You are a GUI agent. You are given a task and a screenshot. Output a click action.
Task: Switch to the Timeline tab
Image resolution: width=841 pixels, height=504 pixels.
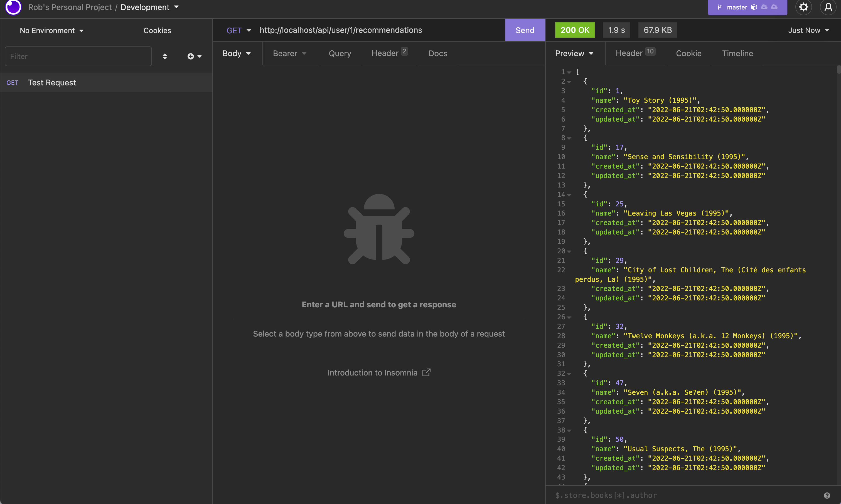(737, 53)
